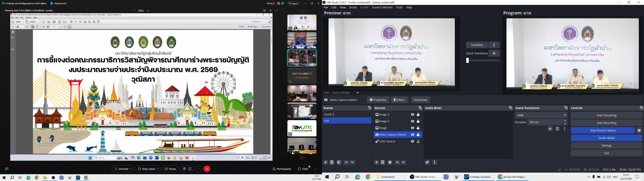Open Webex Layout options
This screenshot has height=181, width=644.
293,4
